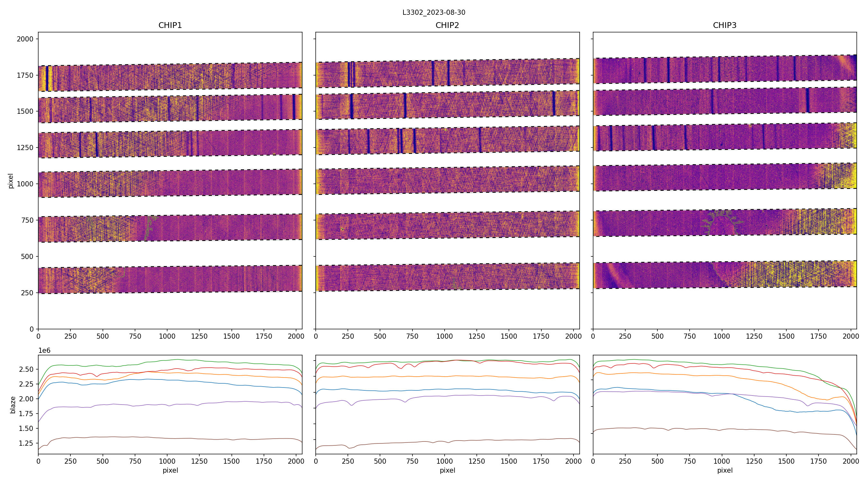Click the pixel x-axis label under CHIP1
Viewport: 868px width, 482px height.
pos(170,470)
